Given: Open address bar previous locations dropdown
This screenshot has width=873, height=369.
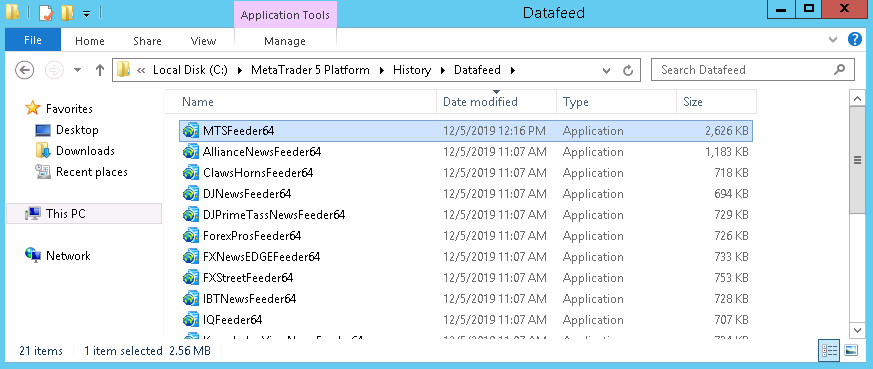Looking at the screenshot, I should (607, 70).
